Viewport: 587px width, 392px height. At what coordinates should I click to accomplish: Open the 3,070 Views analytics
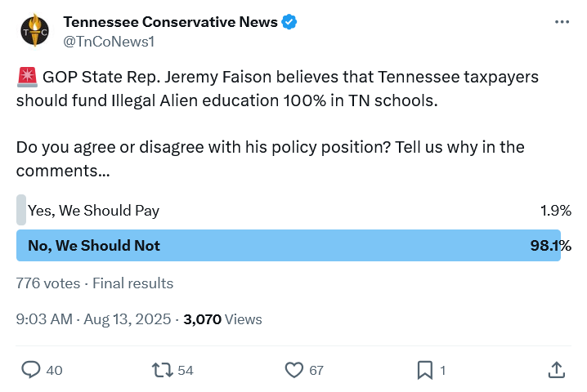pyautogui.click(x=222, y=319)
